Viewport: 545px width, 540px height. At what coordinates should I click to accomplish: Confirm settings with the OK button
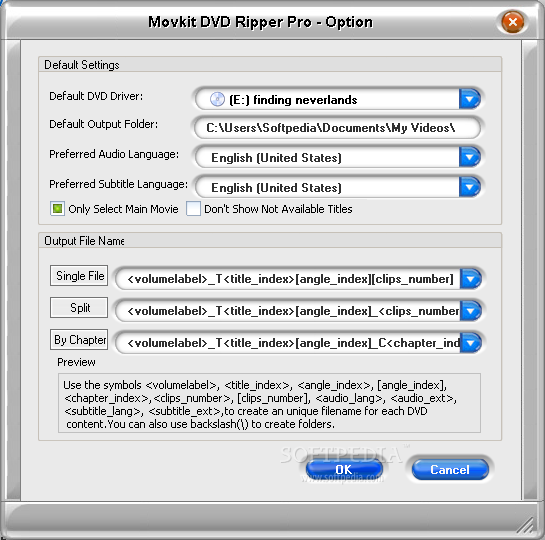[344, 469]
